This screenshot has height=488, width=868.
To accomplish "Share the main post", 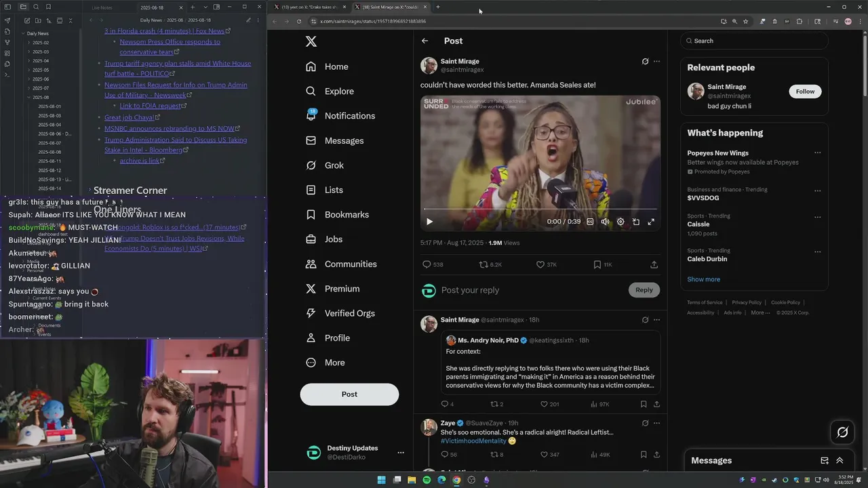I will (654, 264).
